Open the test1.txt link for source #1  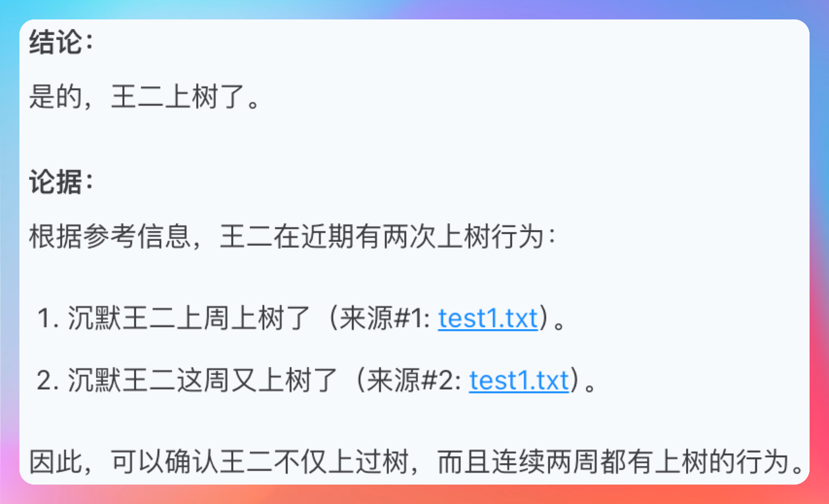click(x=487, y=319)
